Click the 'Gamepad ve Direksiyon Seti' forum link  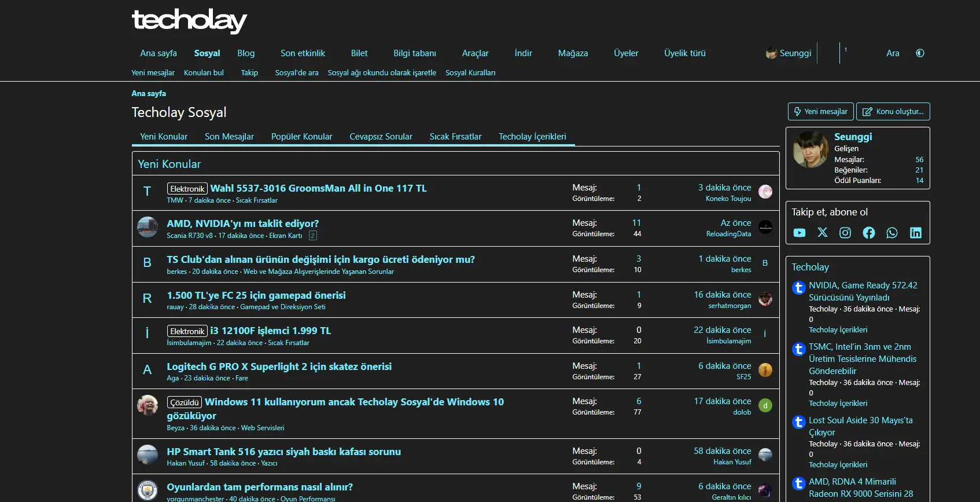click(283, 307)
